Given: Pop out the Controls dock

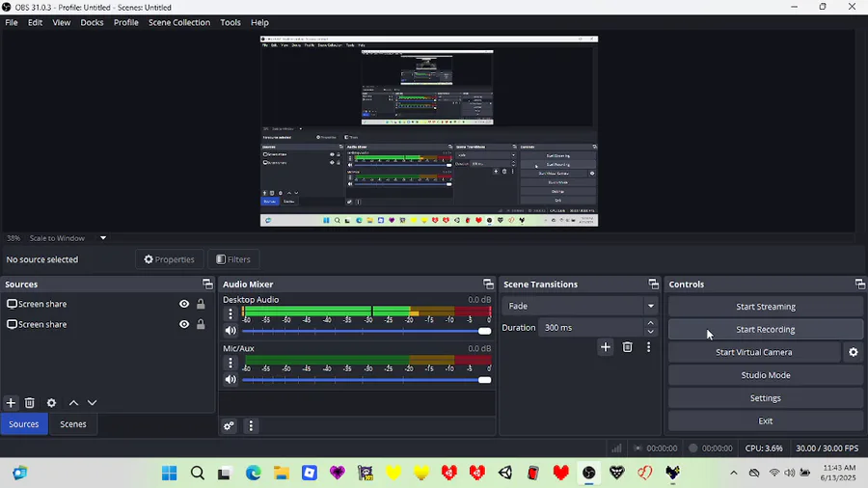Looking at the screenshot, I should point(859,284).
